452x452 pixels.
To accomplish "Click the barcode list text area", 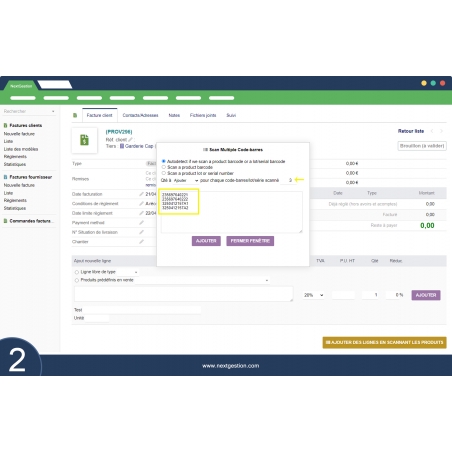I will 232,212.
